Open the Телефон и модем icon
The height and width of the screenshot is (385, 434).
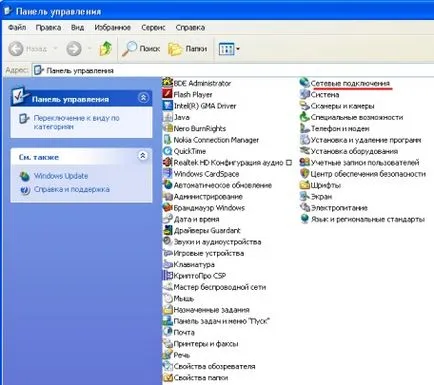tap(304, 128)
